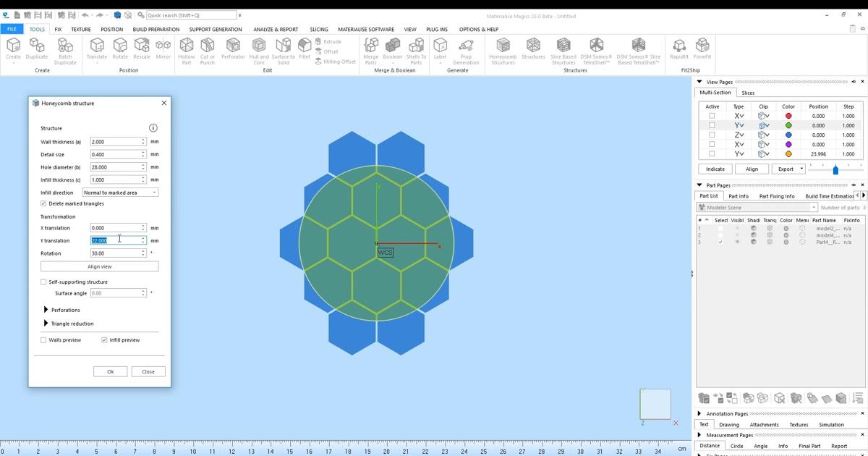Open the Infill direction dropdown
868x456 pixels.
[154, 192]
